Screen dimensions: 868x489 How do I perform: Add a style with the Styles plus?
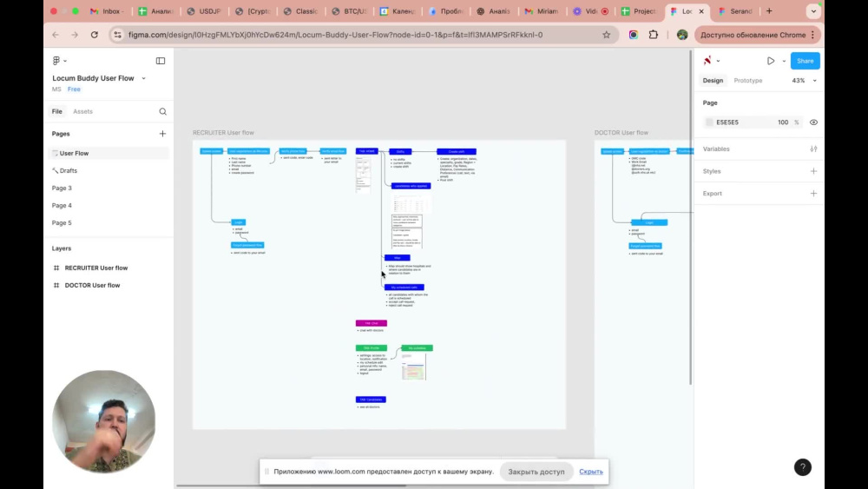tap(813, 171)
